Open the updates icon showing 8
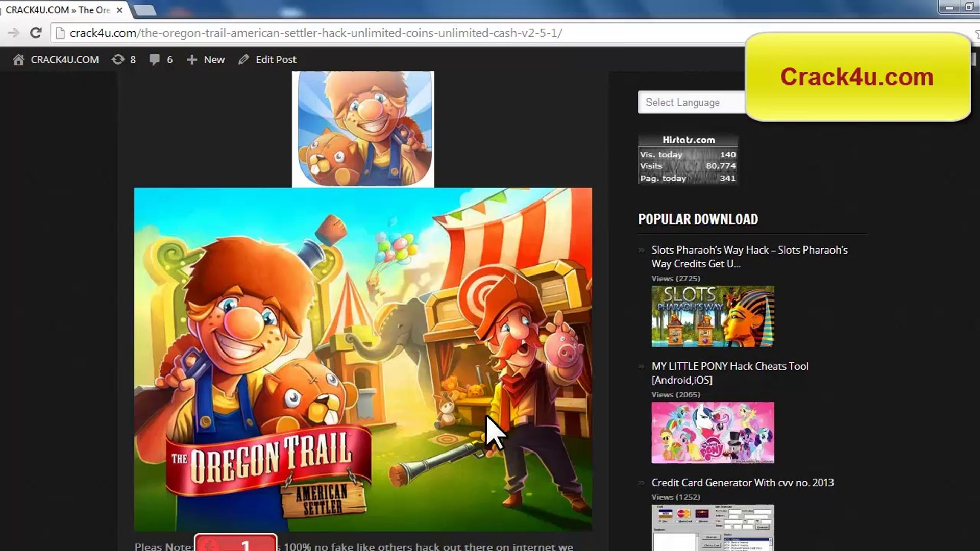This screenshot has width=980, height=551. click(118, 60)
